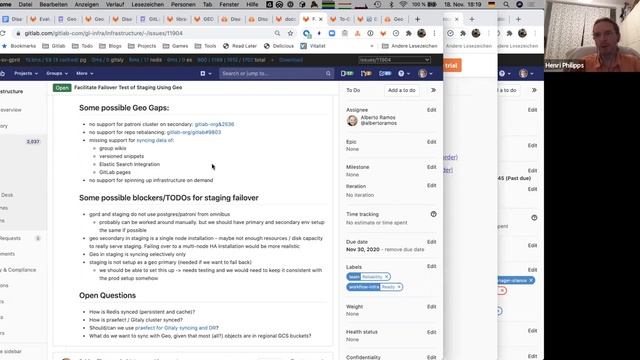Open Alberto Ramos assignee profile
Screen dimensions: 640x360
(x=378, y=120)
